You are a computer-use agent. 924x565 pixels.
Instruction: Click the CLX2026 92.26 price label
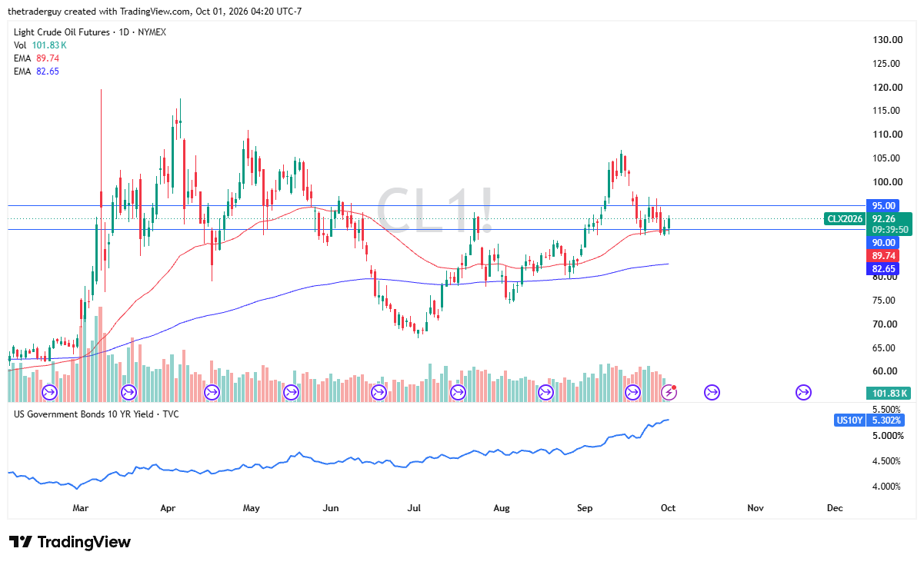pyautogui.click(x=869, y=218)
